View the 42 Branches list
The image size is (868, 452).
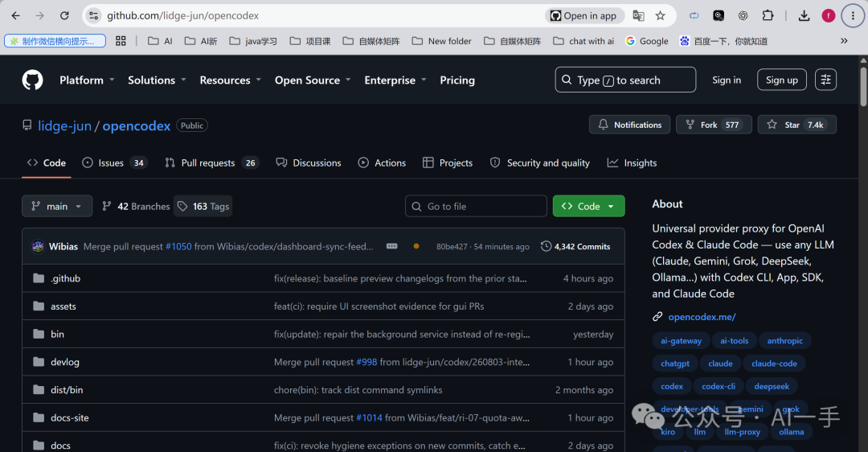[x=136, y=206]
